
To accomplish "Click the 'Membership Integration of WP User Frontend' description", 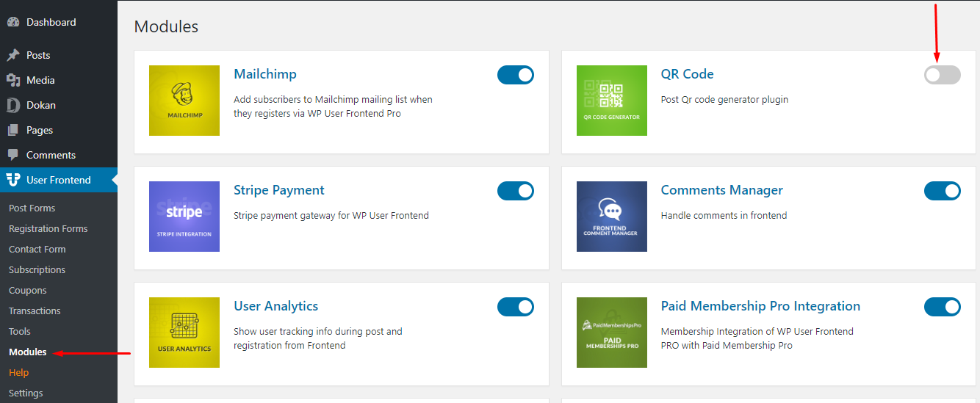I will [x=757, y=338].
